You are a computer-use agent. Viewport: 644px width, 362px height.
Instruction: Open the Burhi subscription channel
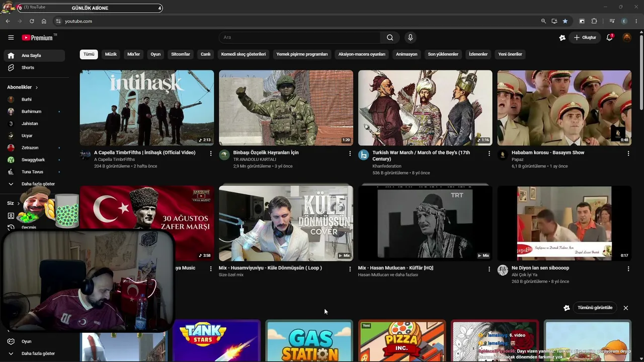(34, 100)
